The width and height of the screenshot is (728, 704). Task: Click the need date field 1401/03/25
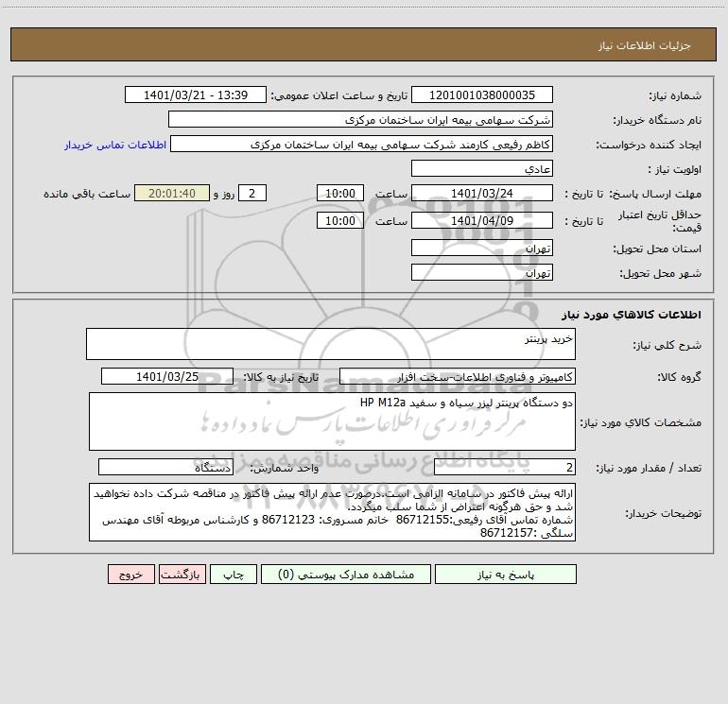(x=167, y=377)
